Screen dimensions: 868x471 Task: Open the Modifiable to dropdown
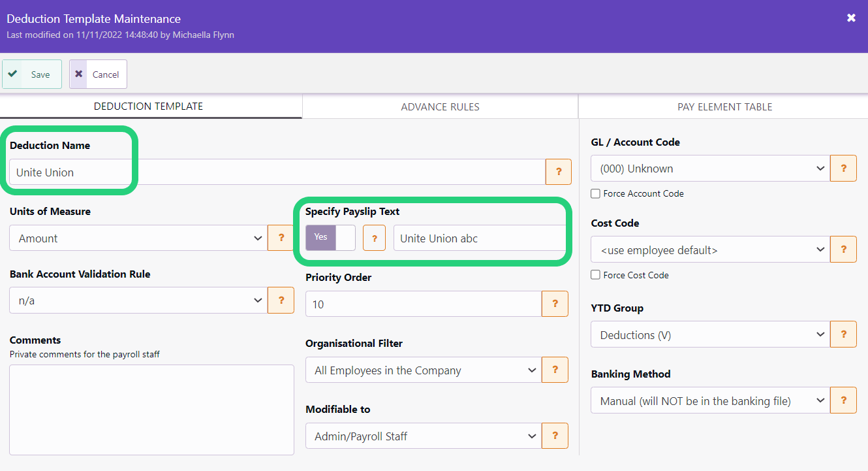pos(423,436)
